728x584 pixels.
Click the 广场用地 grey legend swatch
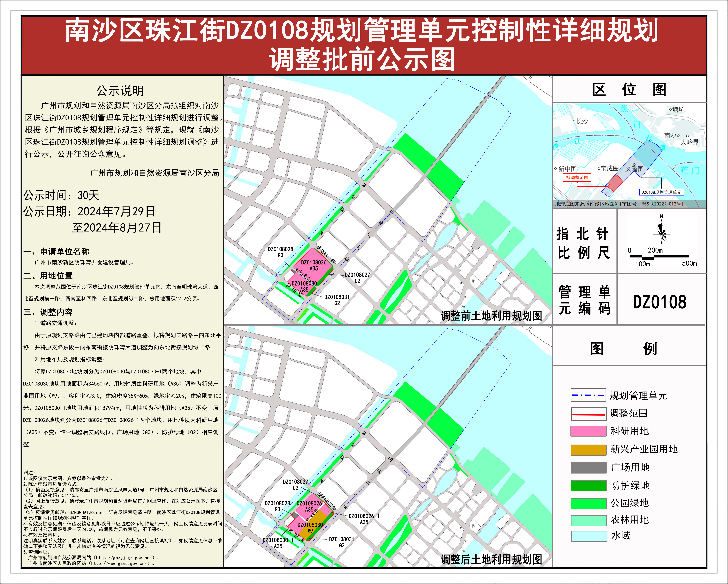coord(588,468)
